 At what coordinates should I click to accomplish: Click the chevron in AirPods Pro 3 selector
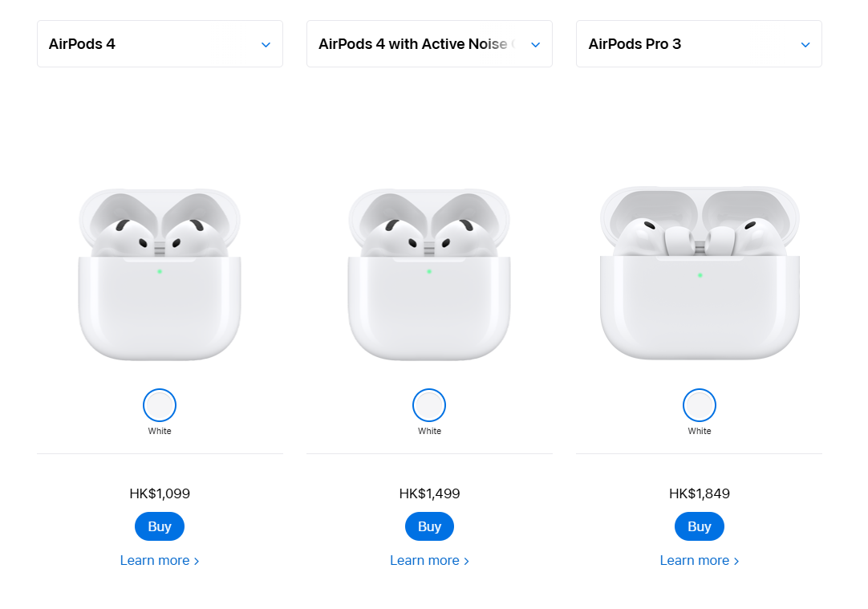pyautogui.click(x=805, y=45)
